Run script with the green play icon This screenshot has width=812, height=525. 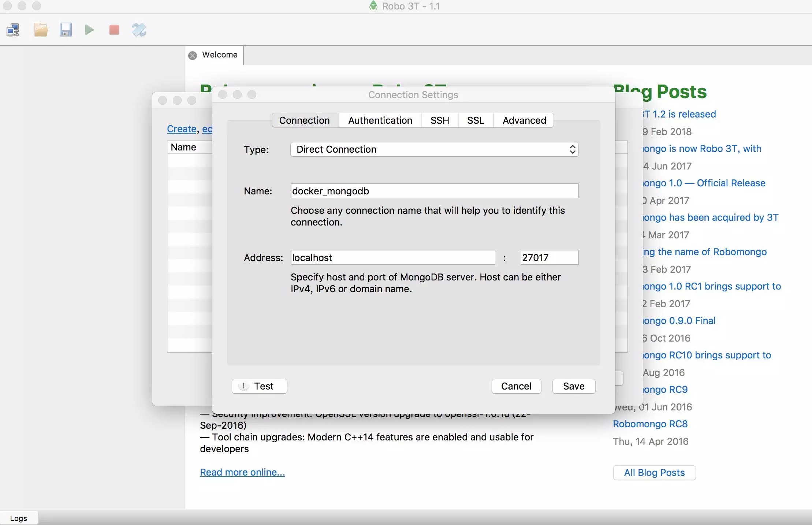pos(89,30)
